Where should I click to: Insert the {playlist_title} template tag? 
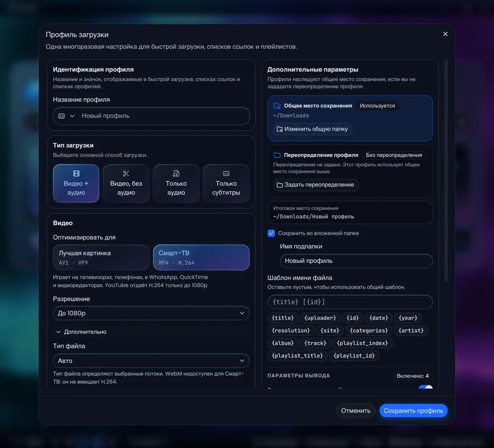click(x=298, y=355)
